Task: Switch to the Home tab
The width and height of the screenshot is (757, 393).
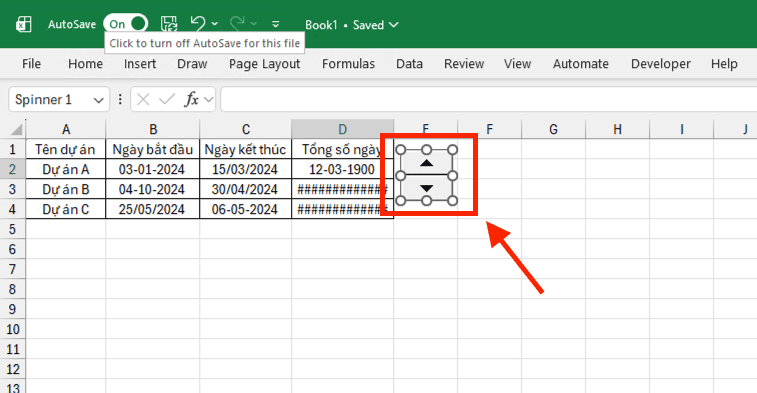Action: pos(85,64)
